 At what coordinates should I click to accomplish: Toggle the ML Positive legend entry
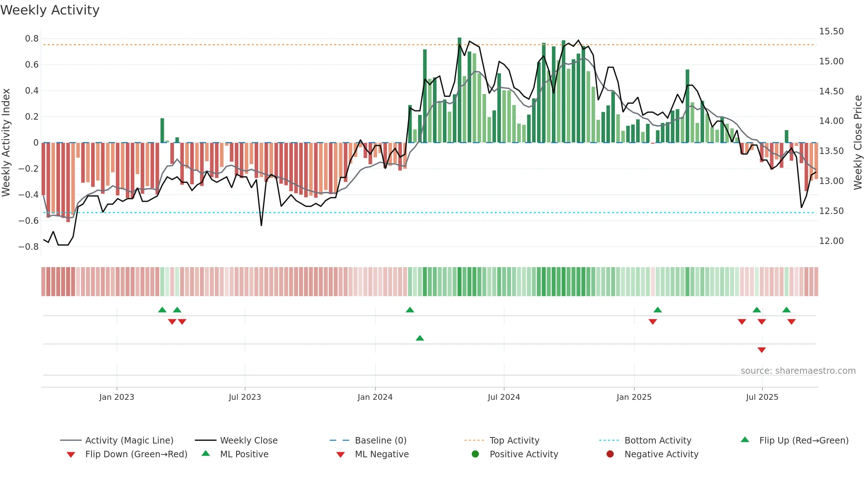(235, 454)
